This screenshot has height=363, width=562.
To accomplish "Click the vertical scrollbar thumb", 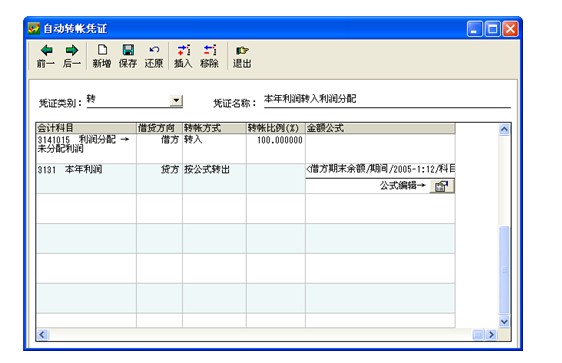I will pyautogui.click(x=504, y=270).
